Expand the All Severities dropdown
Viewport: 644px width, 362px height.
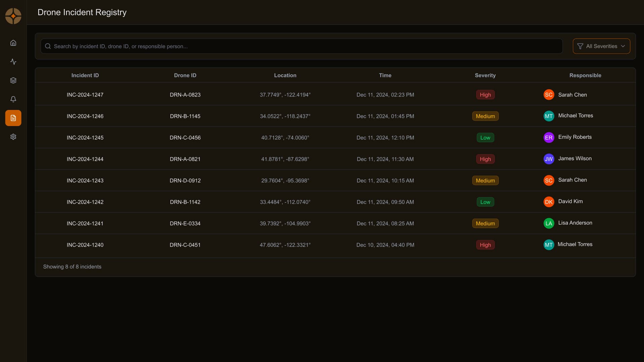[601, 46]
